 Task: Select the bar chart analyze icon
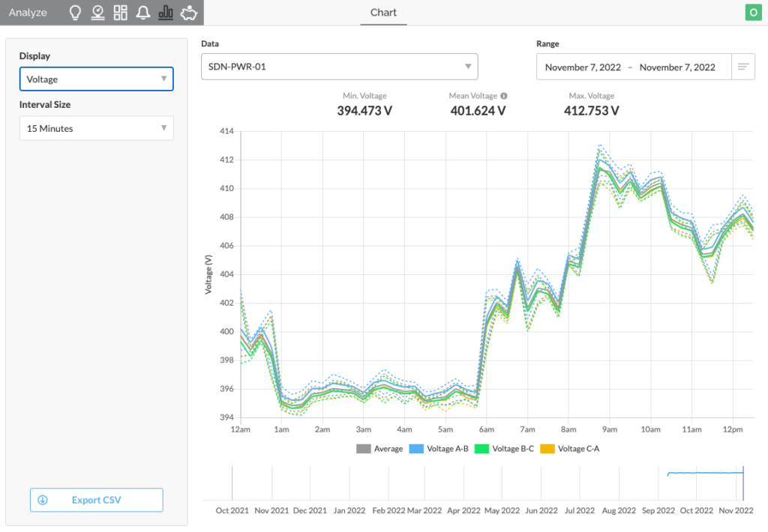pos(166,13)
